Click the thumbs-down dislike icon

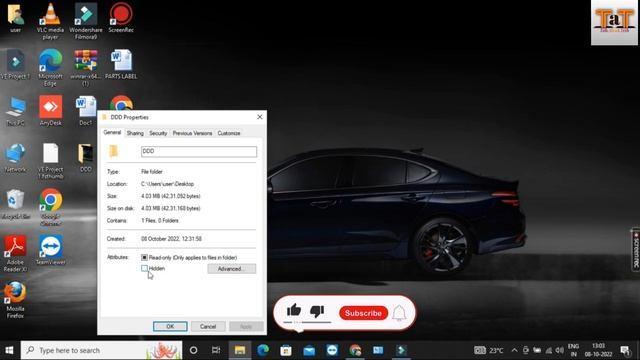(x=317, y=311)
